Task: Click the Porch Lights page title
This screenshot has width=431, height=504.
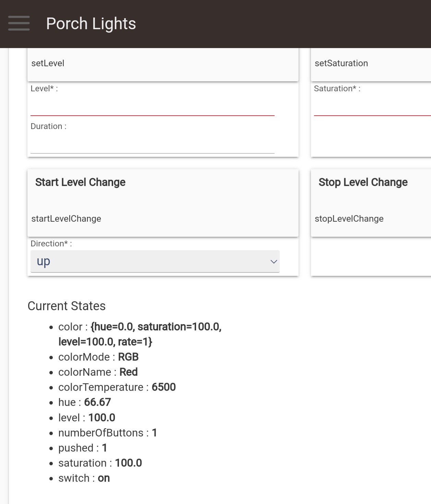Action: [91, 24]
